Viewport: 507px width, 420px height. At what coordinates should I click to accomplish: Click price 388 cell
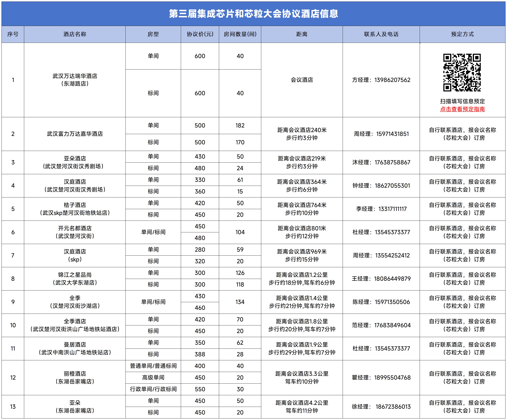coord(200,354)
